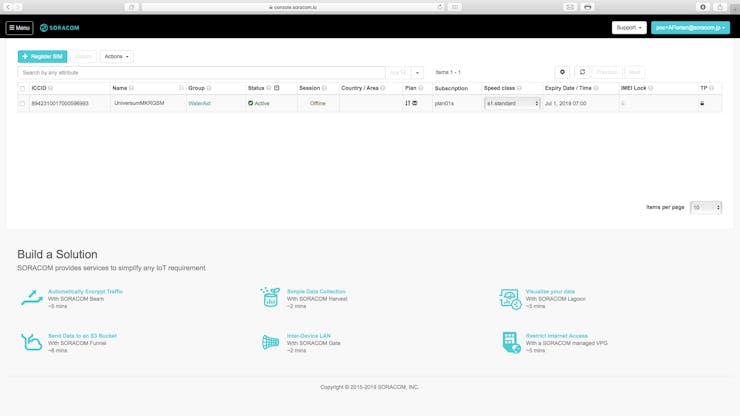Click the SORACOM Beam icon
The height and width of the screenshot is (416, 740).
tap(32, 298)
